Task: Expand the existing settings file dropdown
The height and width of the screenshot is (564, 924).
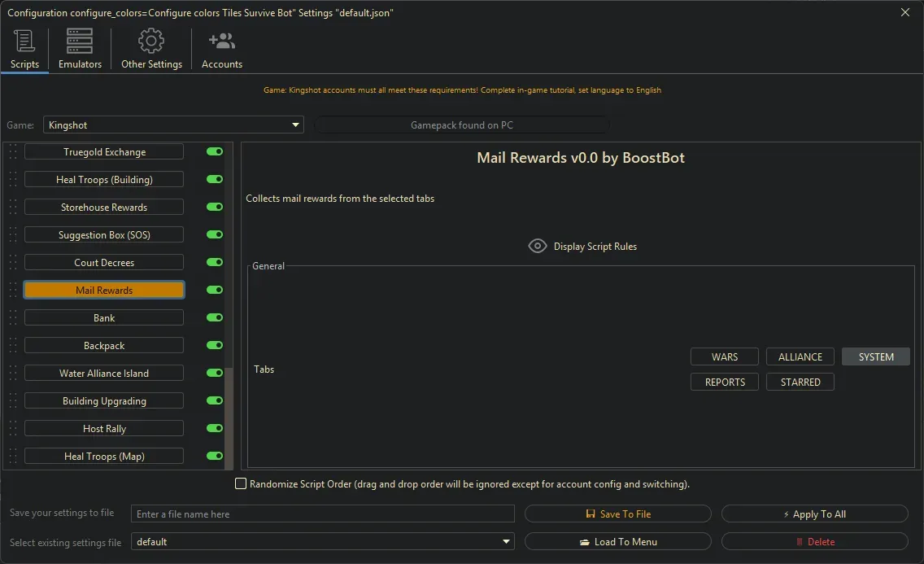Action: click(506, 541)
